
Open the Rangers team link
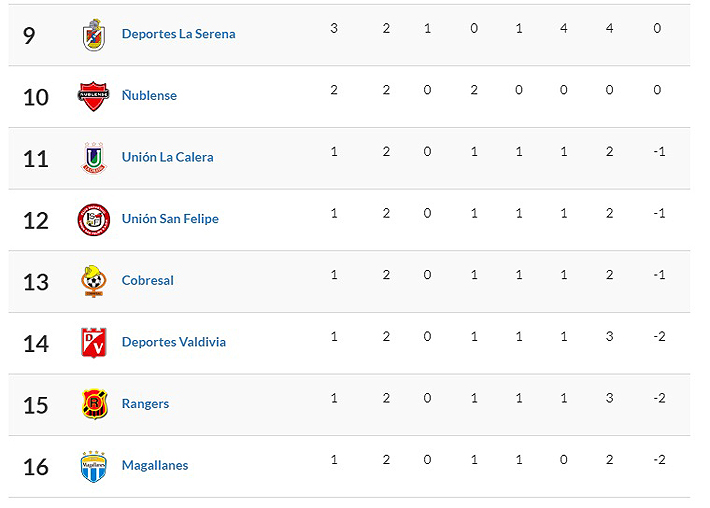[145, 404]
